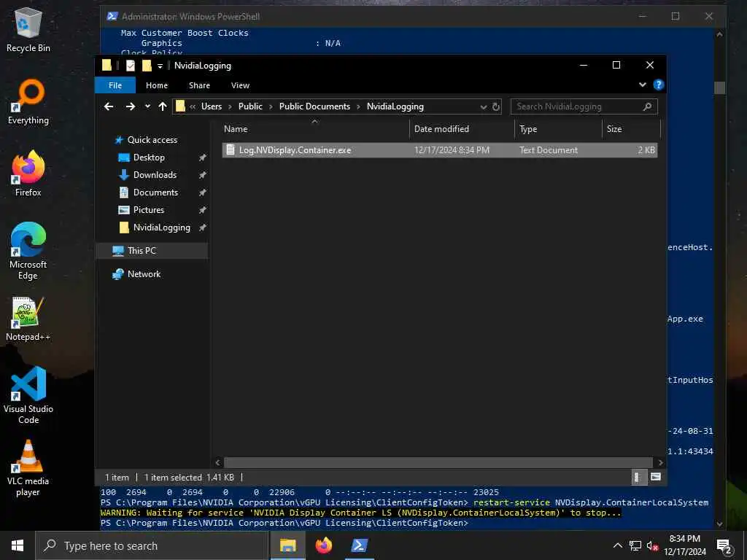Click the Explorer Forward arrow
The height and width of the screenshot is (560, 747).
pos(130,106)
